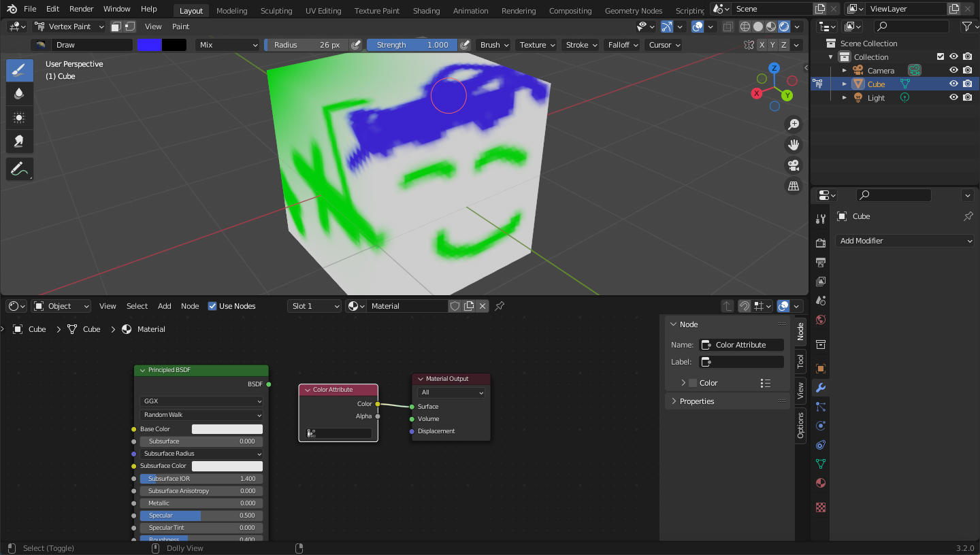
Task: Click the Texture settings button
Action: 536,45
